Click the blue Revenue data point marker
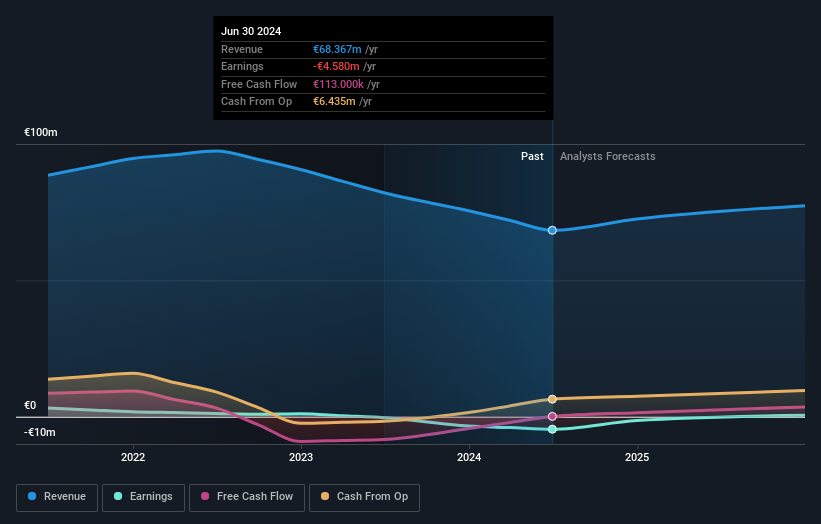The image size is (821, 524). (x=552, y=230)
